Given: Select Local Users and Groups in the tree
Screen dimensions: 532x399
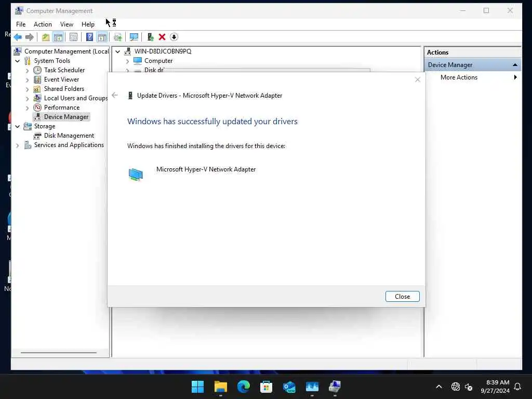Looking at the screenshot, I should [x=76, y=98].
